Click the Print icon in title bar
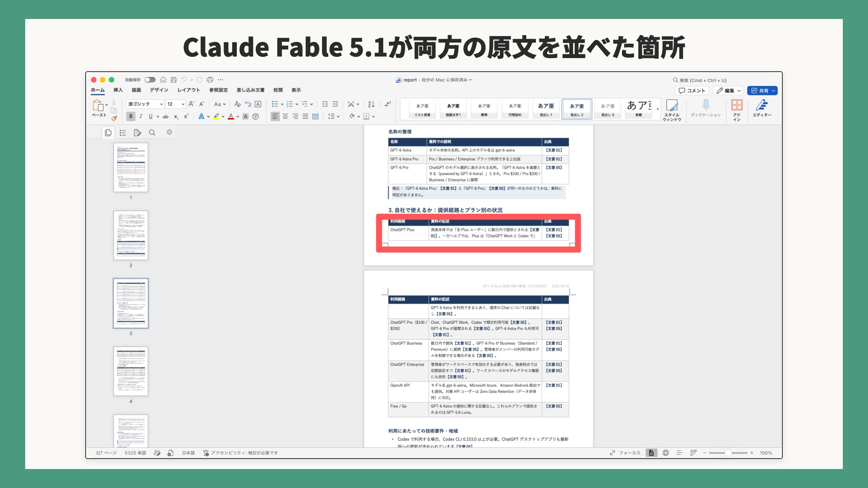 tap(210, 80)
